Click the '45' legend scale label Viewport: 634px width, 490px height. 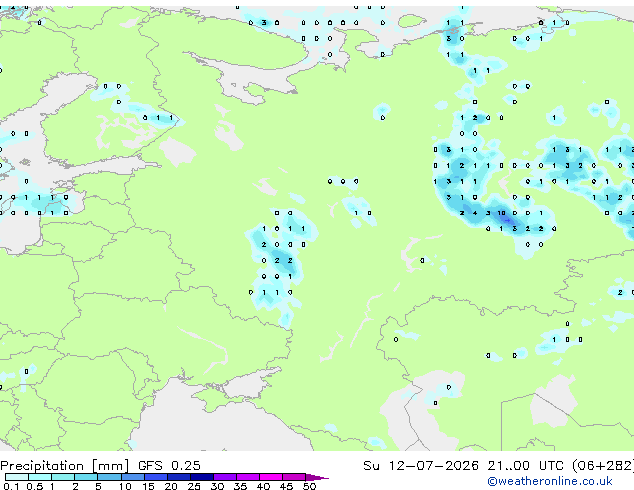286,486
